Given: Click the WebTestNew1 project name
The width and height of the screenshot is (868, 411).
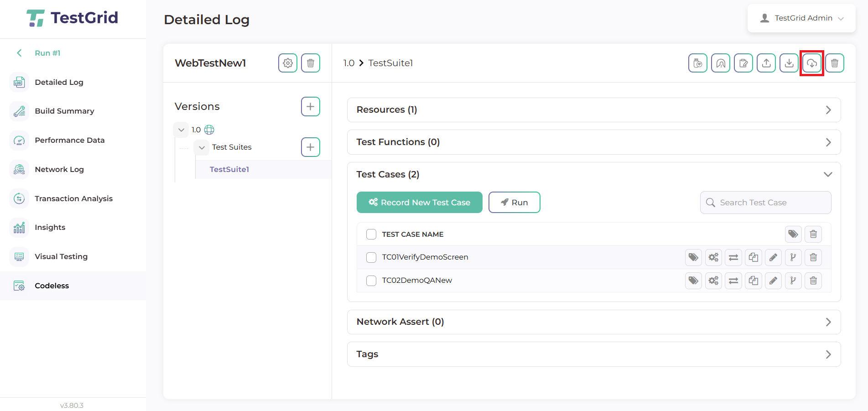Looking at the screenshot, I should (x=210, y=63).
